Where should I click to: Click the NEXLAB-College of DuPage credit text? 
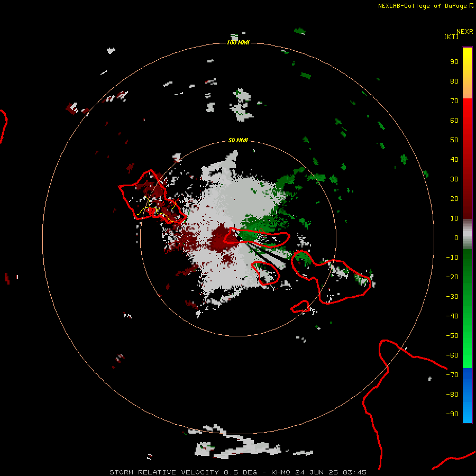(x=422, y=6)
